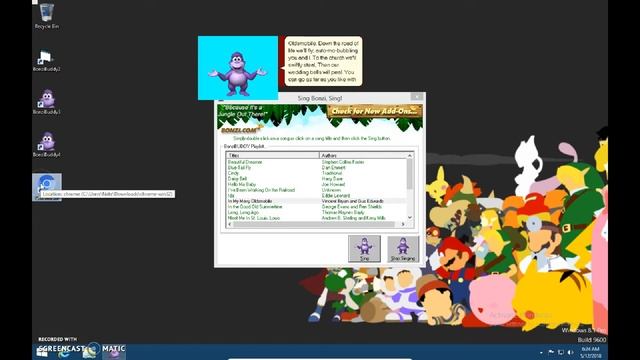The height and width of the screenshot is (360, 640).
Task: Select In the Good Old Summertime
Action: pos(255,207)
